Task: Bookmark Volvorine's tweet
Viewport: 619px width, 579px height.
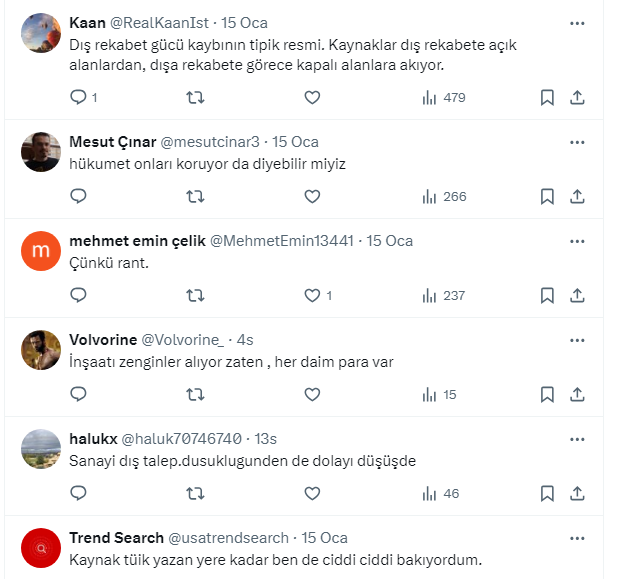Action: tap(547, 394)
